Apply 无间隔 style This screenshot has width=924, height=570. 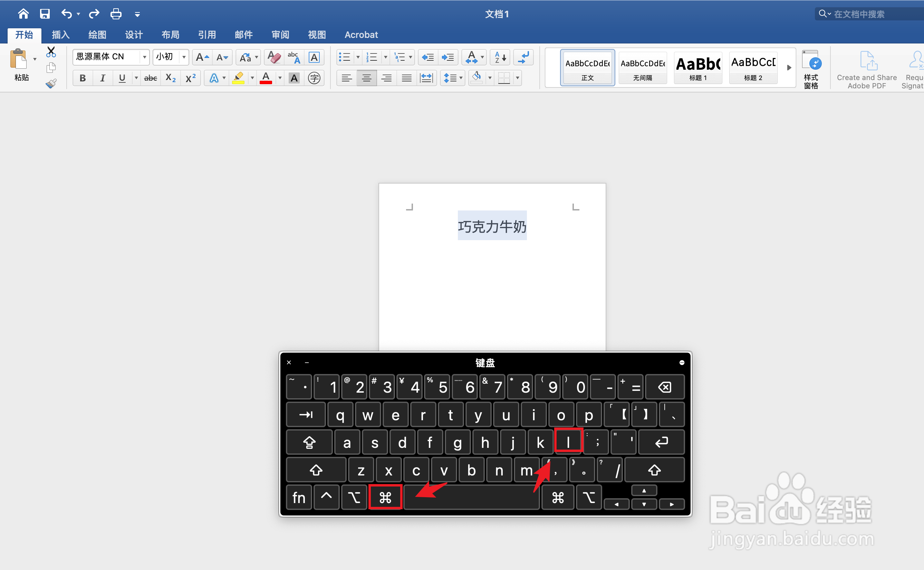coord(643,68)
